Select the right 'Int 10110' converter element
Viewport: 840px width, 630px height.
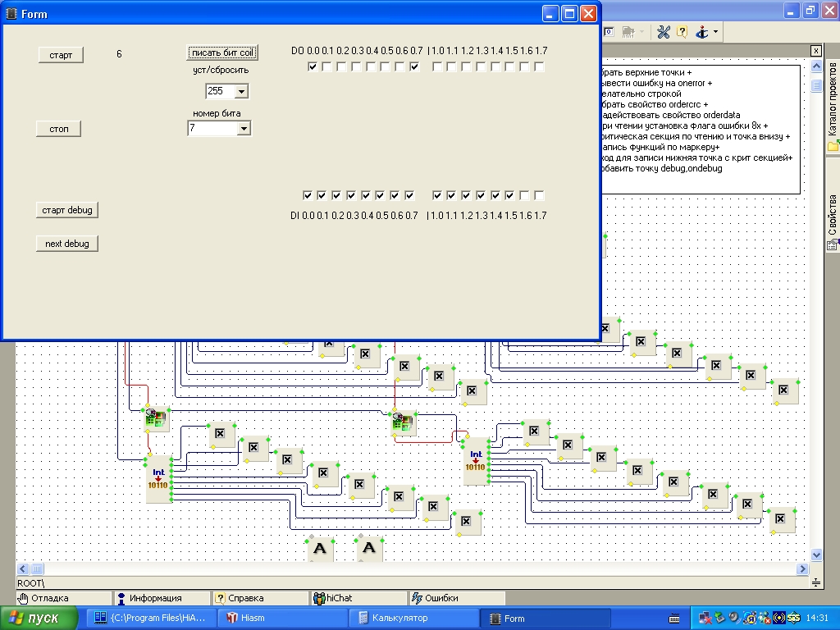click(x=476, y=461)
